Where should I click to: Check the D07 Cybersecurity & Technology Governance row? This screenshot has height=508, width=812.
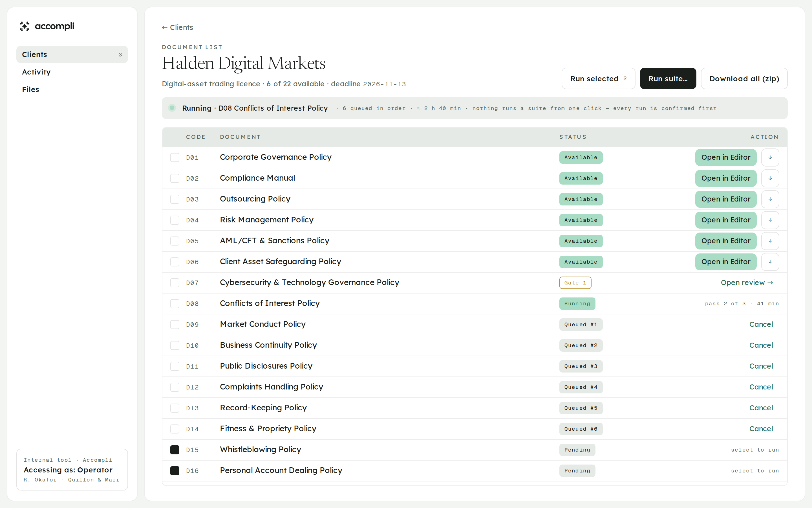175,283
